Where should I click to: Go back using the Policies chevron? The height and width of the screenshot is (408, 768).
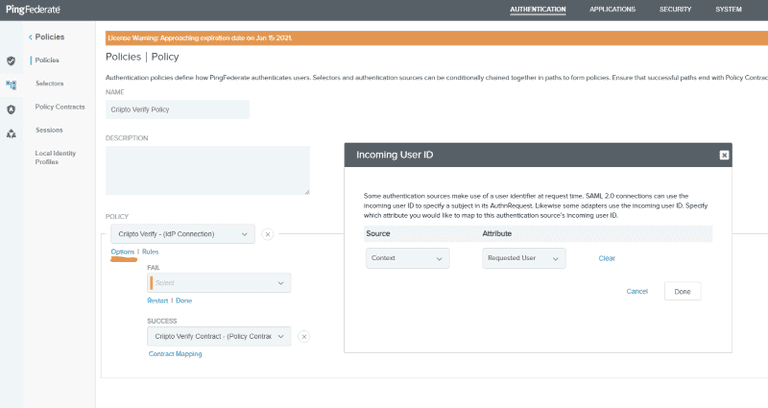pos(30,37)
